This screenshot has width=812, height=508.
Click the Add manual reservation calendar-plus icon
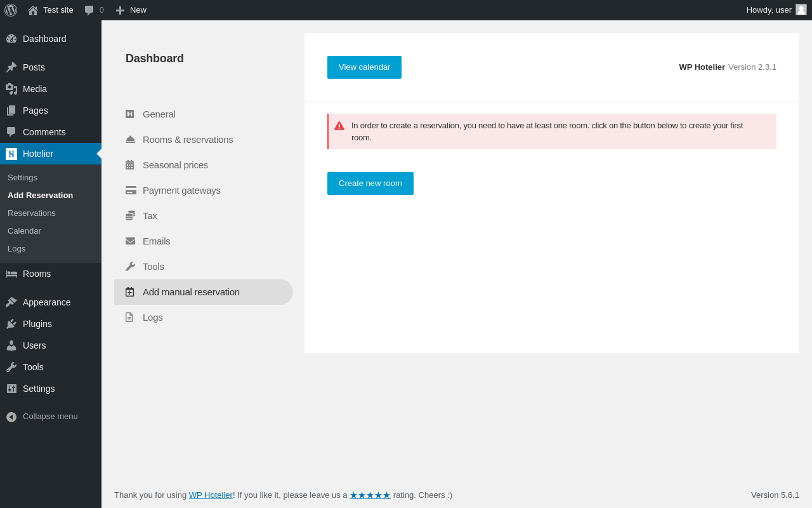point(130,292)
